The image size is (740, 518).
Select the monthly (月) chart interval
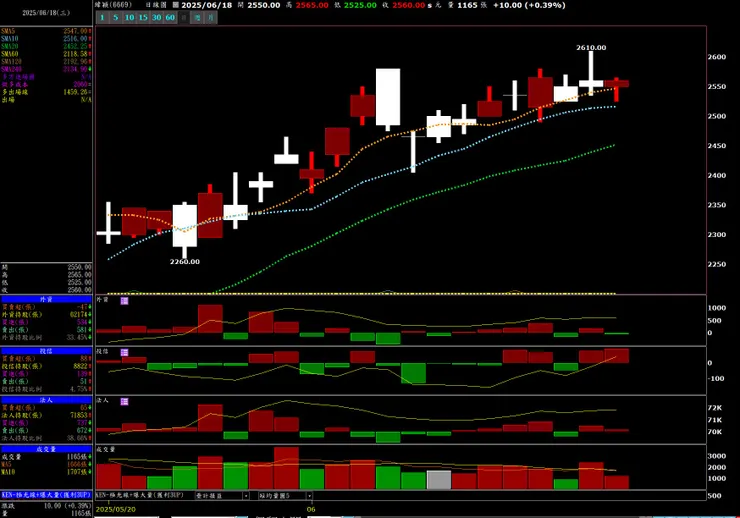(211, 17)
